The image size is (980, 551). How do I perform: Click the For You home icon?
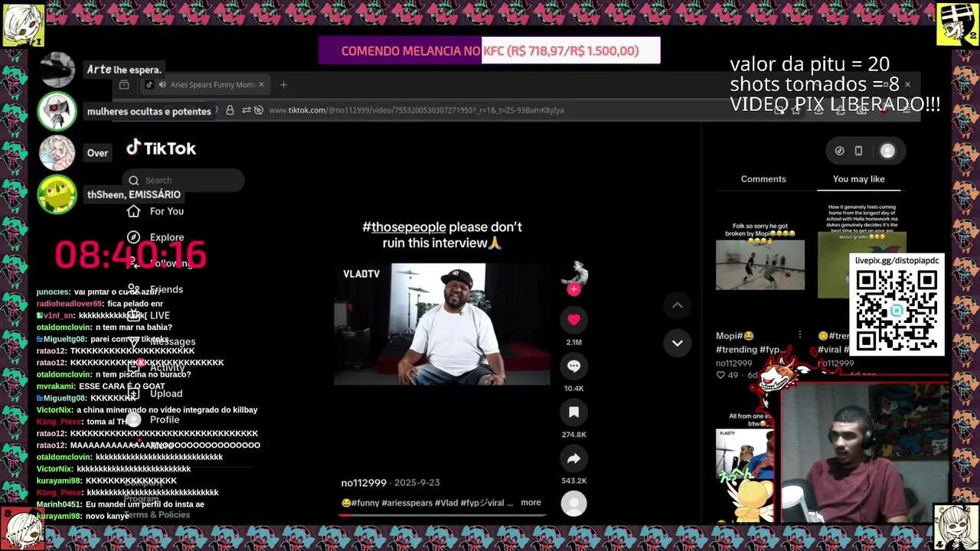[133, 211]
